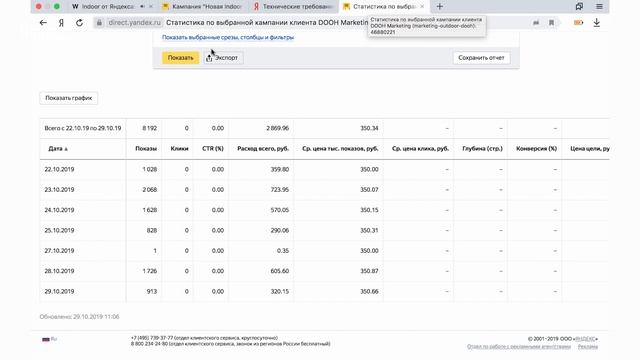Switch to the 'Технические требования' tab

click(x=293, y=7)
